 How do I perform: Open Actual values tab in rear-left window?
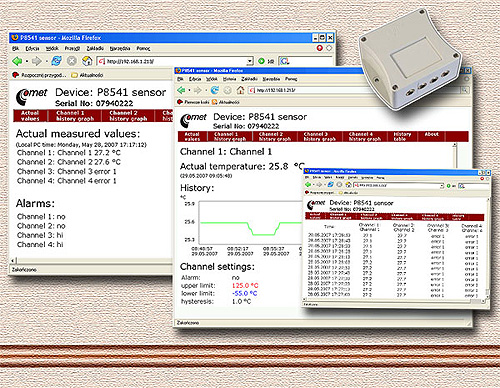point(30,116)
